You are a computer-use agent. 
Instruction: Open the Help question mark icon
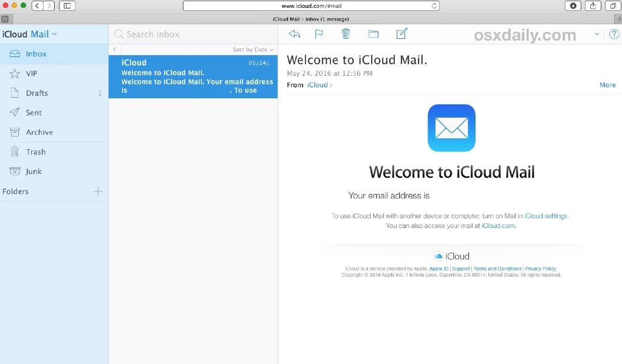(613, 35)
